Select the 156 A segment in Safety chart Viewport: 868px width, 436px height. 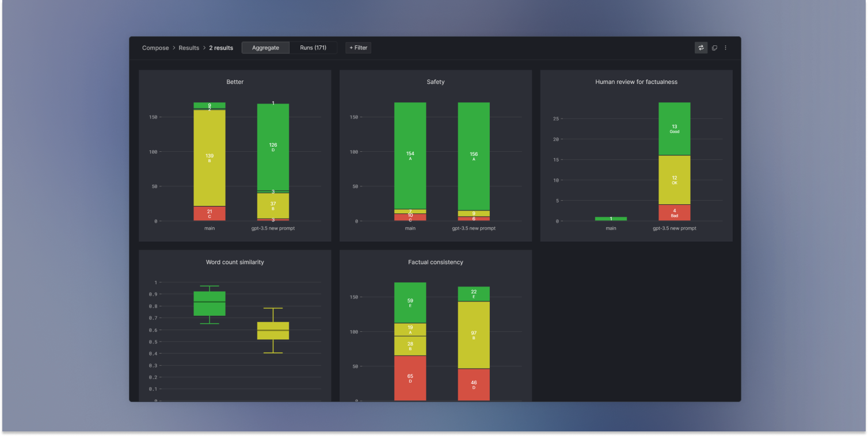click(x=474, y=156)
